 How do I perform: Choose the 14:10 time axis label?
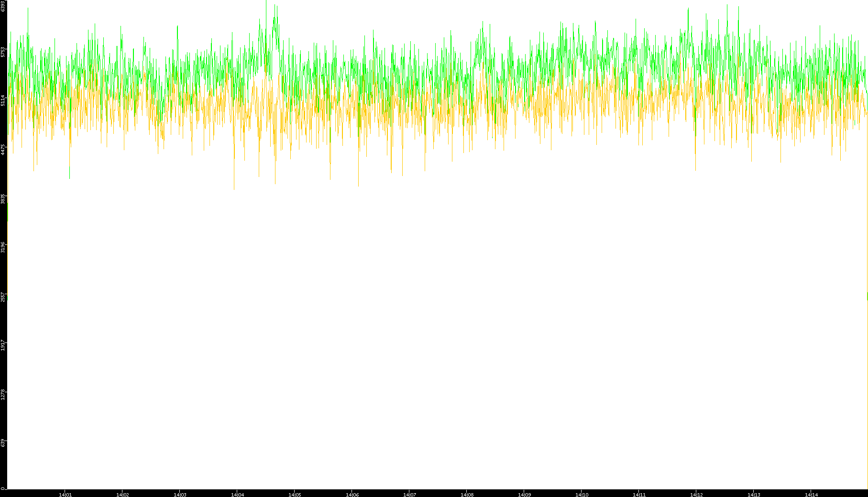pos(582,495)
